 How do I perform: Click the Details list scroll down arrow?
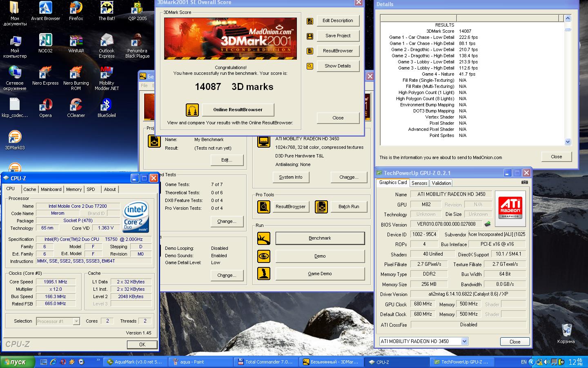coord(568,142)
